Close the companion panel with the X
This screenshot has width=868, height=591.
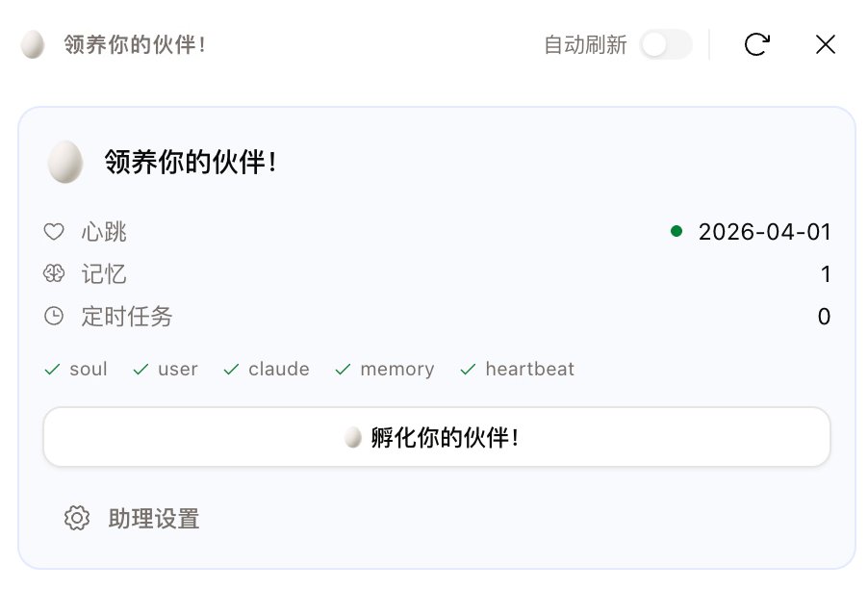pyautogui.click(x=825, y=44)
